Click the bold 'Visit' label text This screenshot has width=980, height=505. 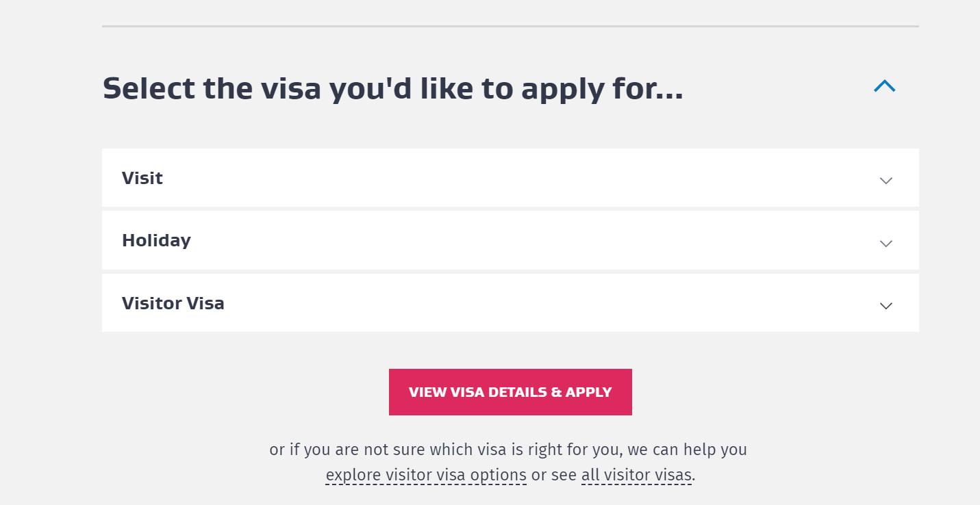click(142, 178)
